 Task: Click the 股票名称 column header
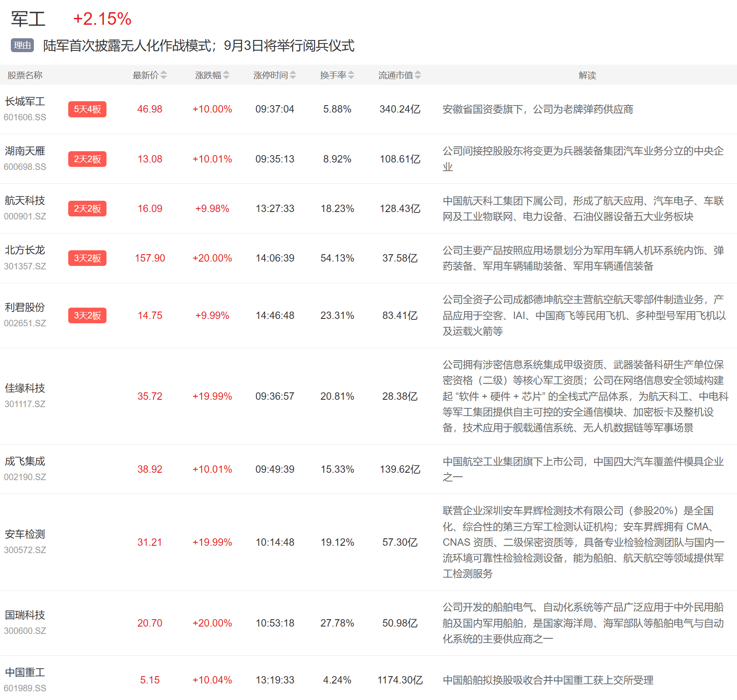coord(25,75)
